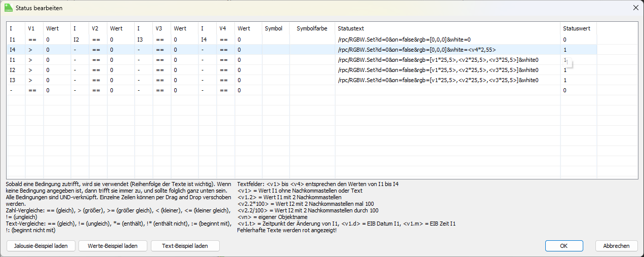Screen dimensions: 644x257
Task: Confirm the dialog with OK
Action: click(564, 246)
